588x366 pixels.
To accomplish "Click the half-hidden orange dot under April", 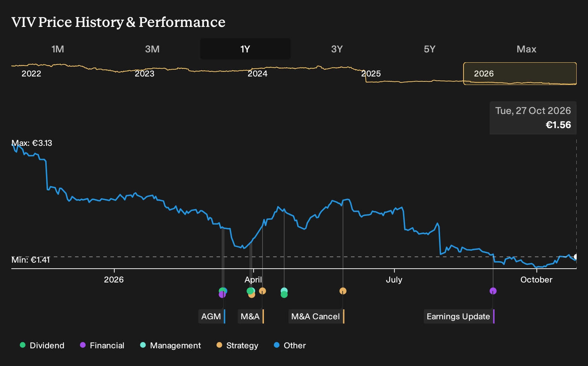I will pos(252,296).
